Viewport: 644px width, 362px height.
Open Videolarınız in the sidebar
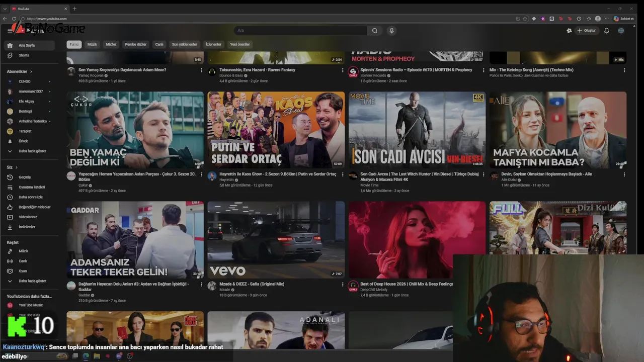[x=30, y=217]
